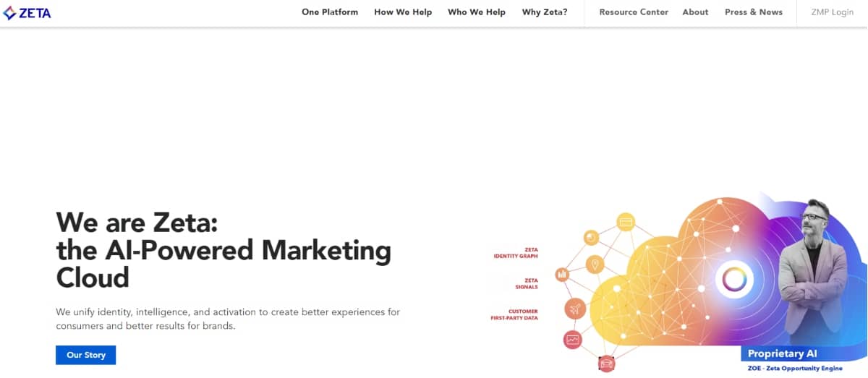Screen dimensions: 868x378
Task: Click the Our Story button
Action: pos(86,355)
